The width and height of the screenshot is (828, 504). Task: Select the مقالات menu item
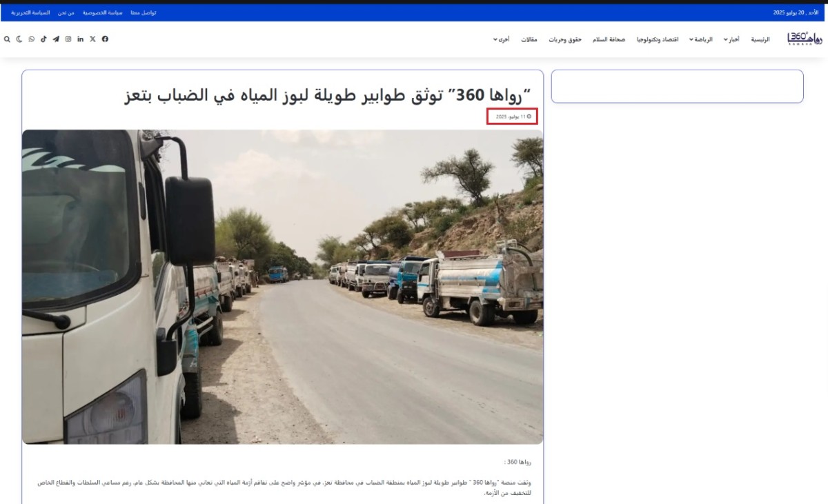pos(528,39)
